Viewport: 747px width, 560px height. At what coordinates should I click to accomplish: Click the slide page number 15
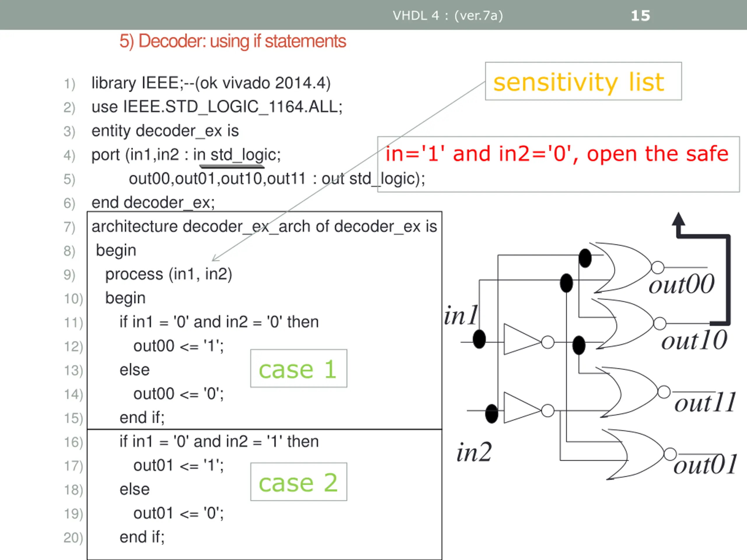click(640, 15)
